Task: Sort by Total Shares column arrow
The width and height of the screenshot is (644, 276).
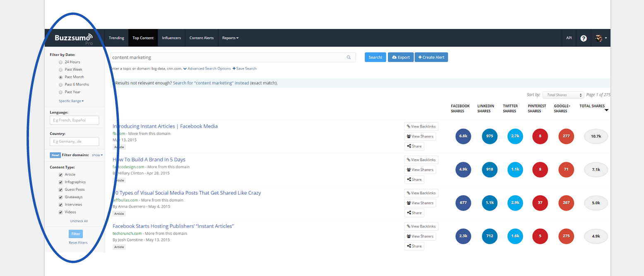Action: pos(607,110)
